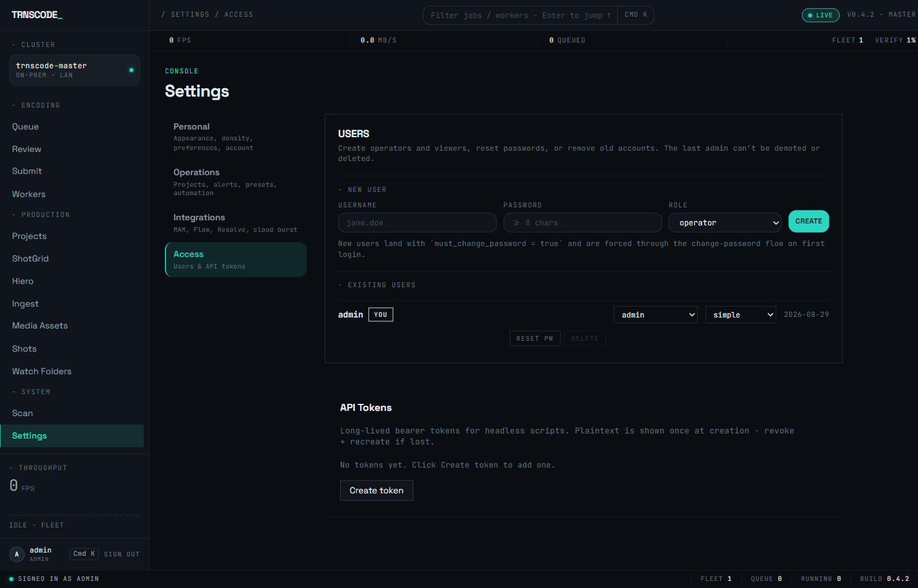Open the Shots page

pos(24,348)
